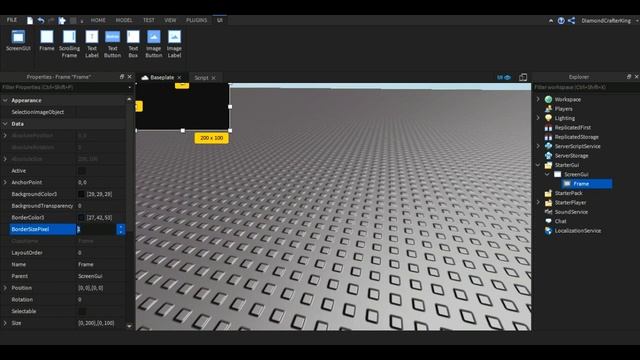Insert an Image Button element
This screenshot has height=360, width=640.
[x=153, y=44]
